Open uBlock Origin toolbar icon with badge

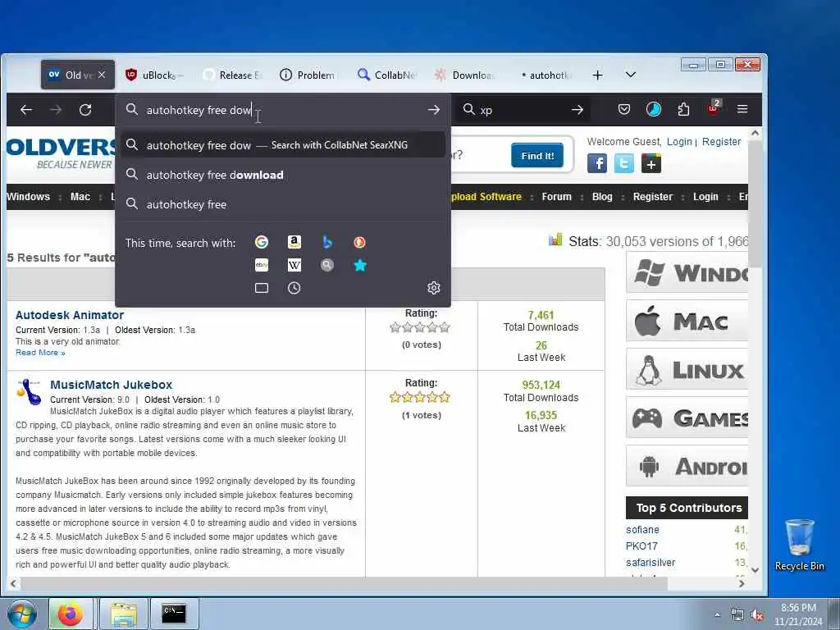tap(714, 107)
